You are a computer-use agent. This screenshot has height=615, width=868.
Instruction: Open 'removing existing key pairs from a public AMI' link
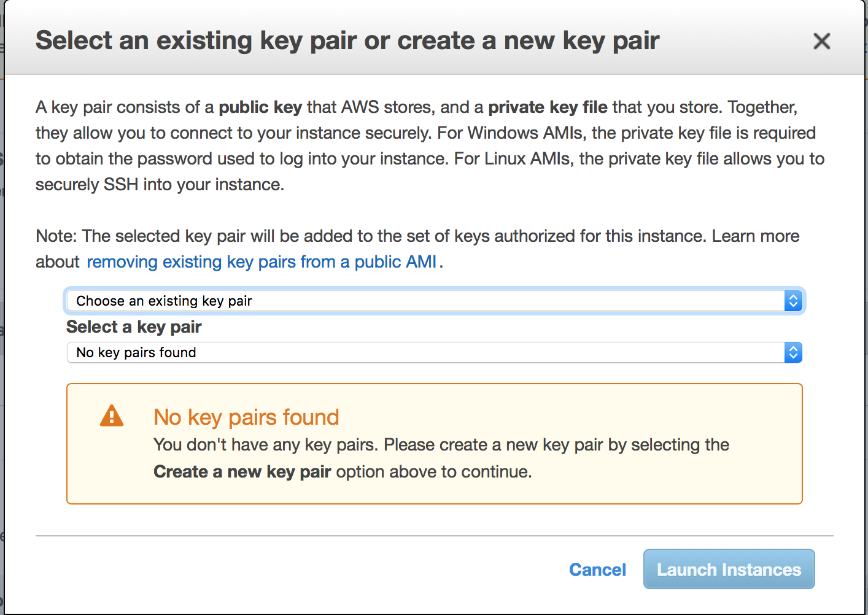click(x=262, y=262)
